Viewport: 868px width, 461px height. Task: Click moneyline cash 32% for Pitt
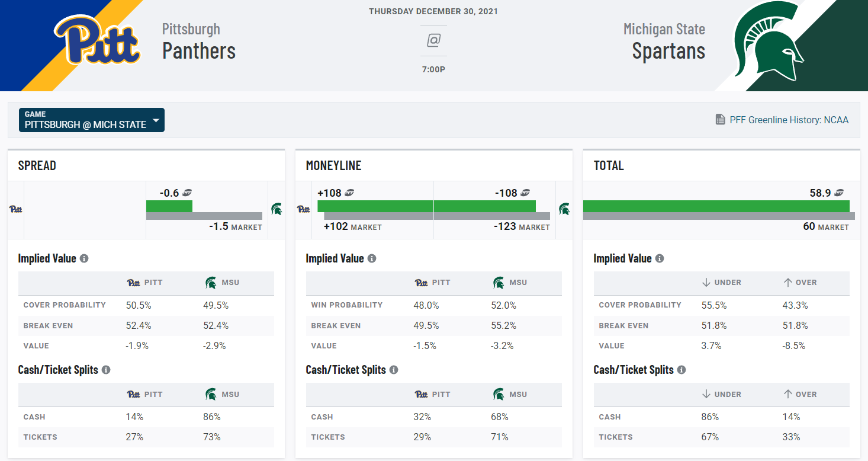pyautogui.click(x=423, y=417)
